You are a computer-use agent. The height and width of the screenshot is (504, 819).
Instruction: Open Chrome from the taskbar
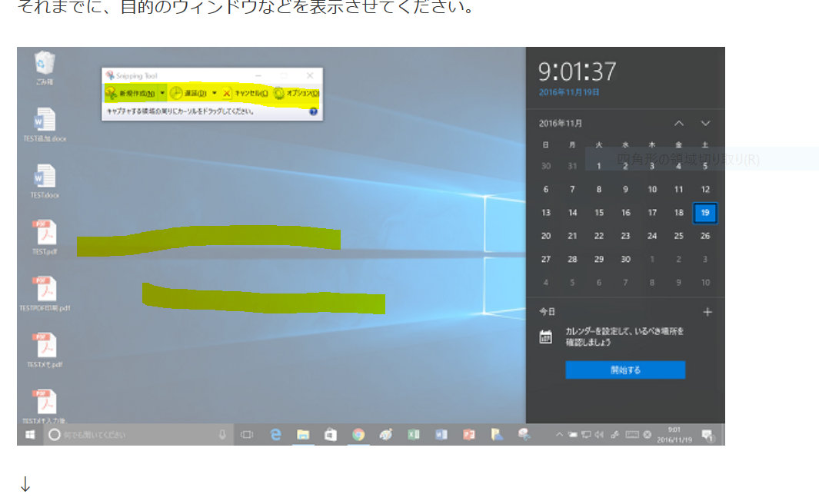[358, 435]
